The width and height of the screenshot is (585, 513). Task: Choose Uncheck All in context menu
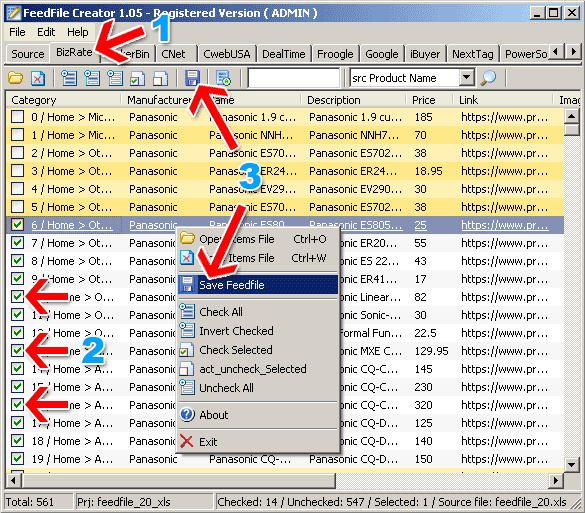pyautogui.click(x=258, y=388)
